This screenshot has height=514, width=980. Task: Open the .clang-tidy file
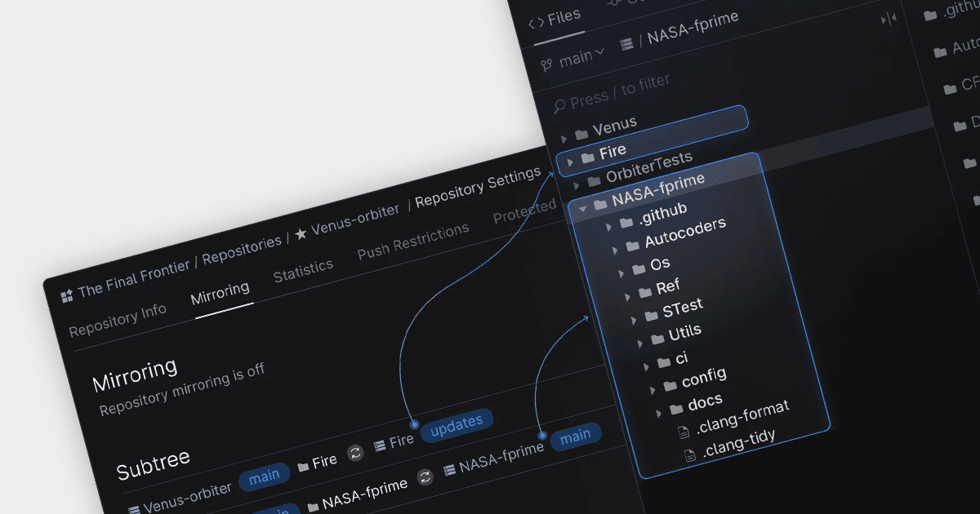coord(739,441)
